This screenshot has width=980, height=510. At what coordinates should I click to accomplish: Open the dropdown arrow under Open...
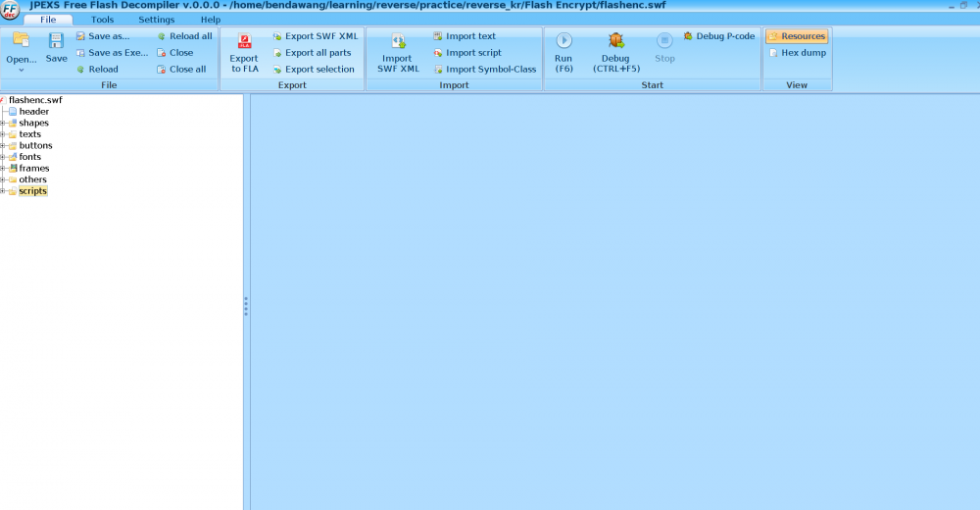tap(22, 70)
